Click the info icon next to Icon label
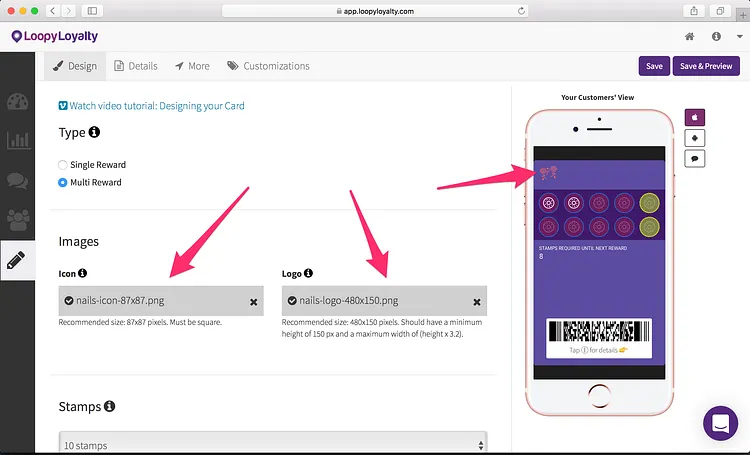 82,273
